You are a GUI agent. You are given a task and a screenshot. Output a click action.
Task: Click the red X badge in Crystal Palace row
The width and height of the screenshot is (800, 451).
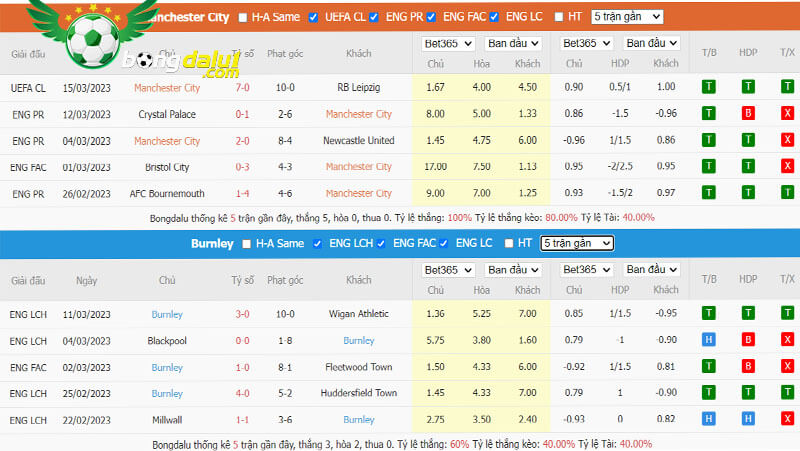click(787, 113)
